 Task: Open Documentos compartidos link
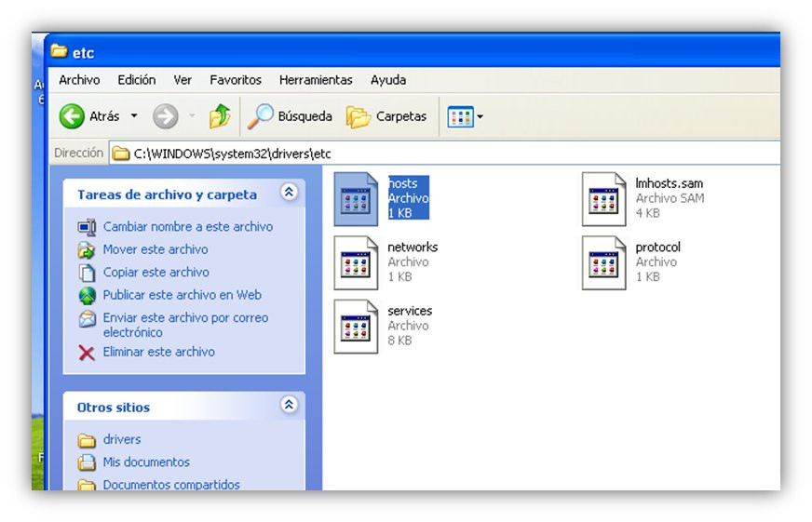point(171,484)
